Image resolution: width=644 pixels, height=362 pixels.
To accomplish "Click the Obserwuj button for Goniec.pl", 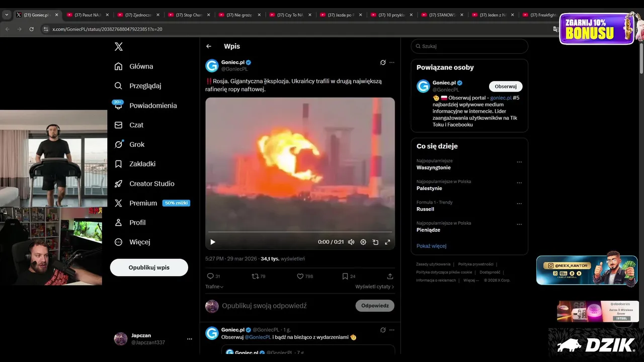I will click(x=506, y=86).
